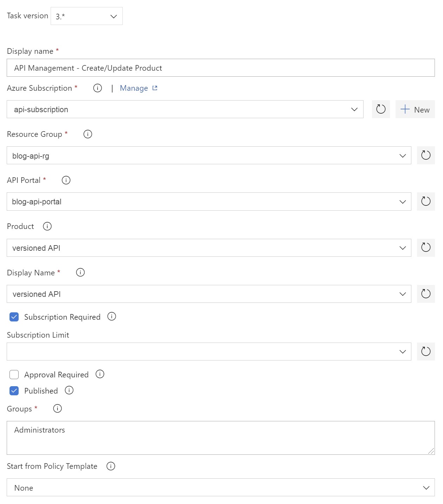Click the New subscription button
The width and height of the screenshot is (443, 504).
click(415, 109)
